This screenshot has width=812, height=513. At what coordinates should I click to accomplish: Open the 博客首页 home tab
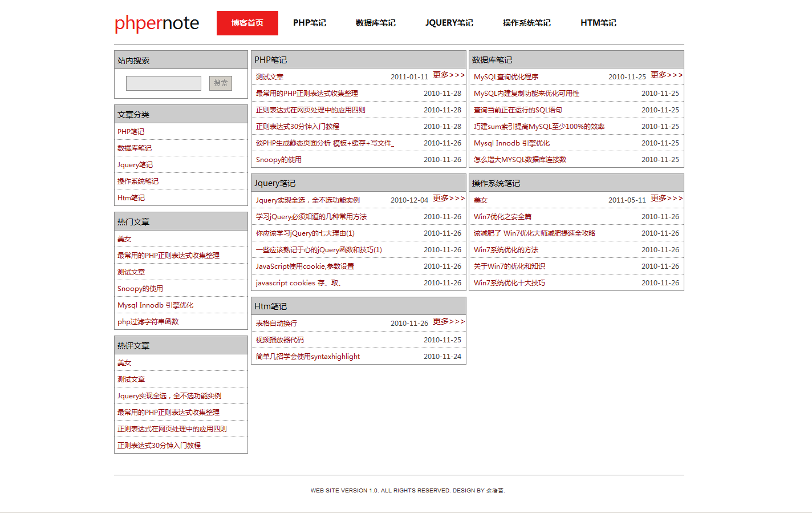(x=247, y=23)
